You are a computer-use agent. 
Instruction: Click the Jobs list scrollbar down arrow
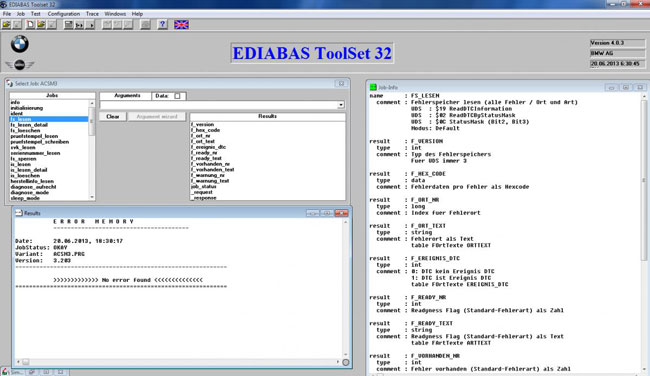(x=92, y=197)
